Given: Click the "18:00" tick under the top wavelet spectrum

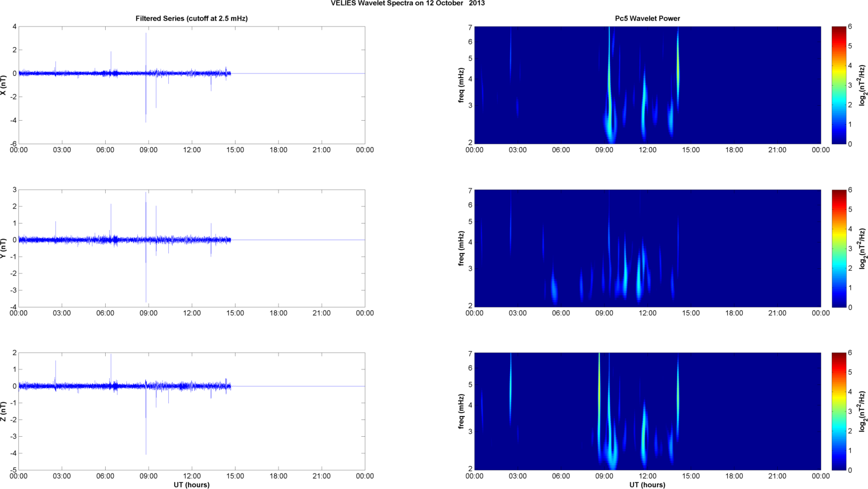Looking at the screenshot, I should pos(734,150).
